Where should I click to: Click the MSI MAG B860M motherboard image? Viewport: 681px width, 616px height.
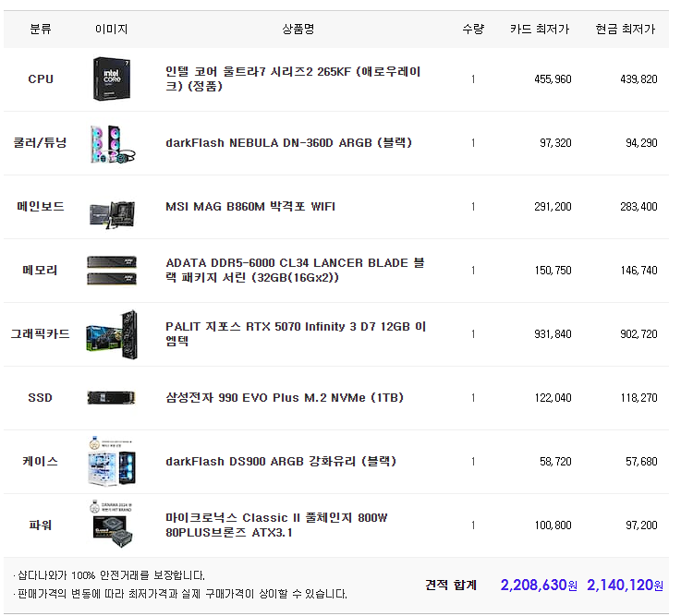pyautogui.click(x=112, y=214)
